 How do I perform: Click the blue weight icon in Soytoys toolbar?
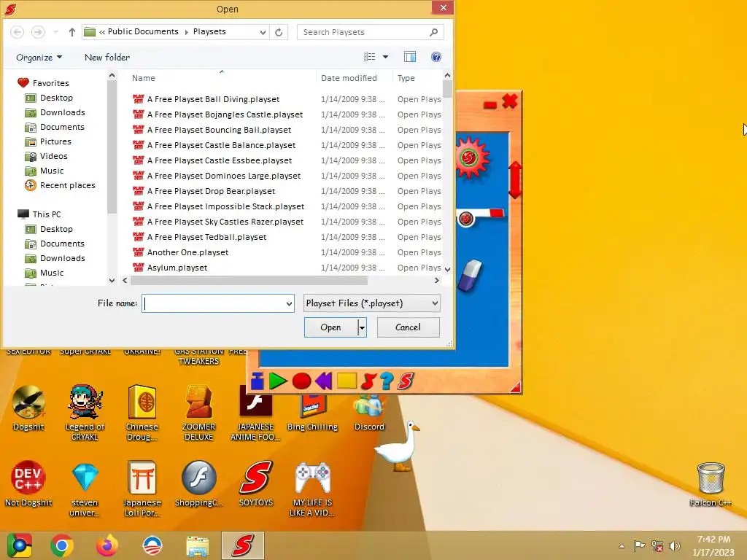pyautogui.click(x=258, y=381)
